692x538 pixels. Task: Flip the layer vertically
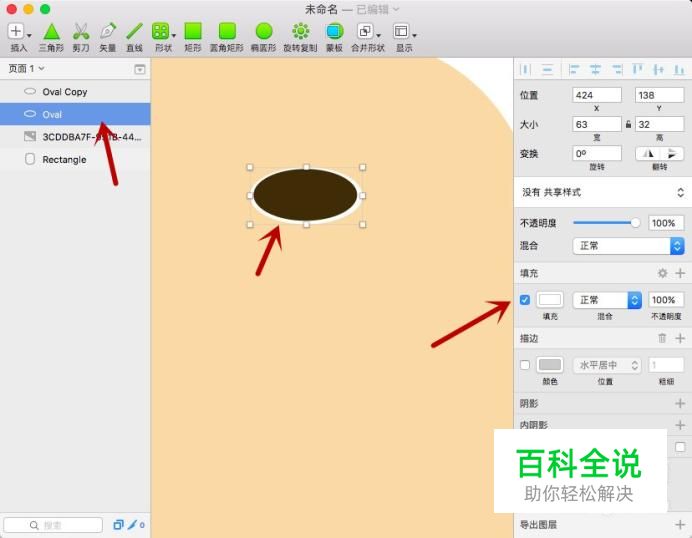(672, 154)
